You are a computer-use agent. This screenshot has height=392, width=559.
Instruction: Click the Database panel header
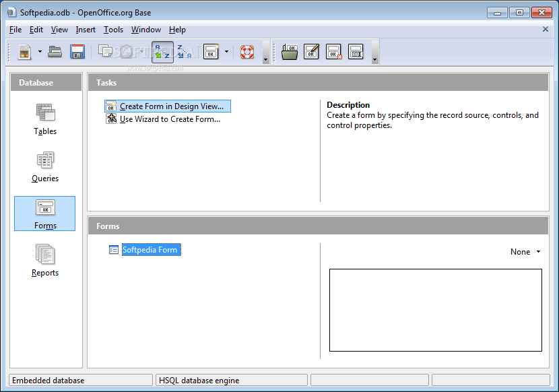click(46, 82)
